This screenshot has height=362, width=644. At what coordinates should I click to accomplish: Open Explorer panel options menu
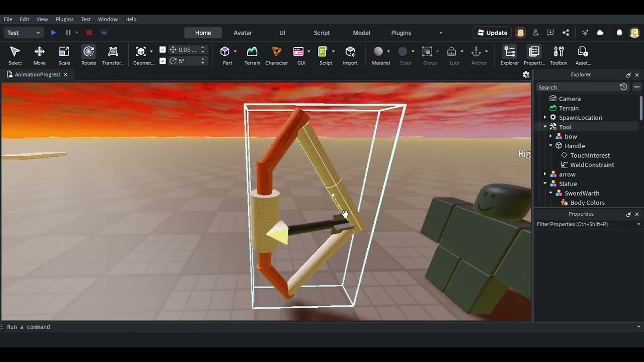pyautogui.click(x=637, y=87)
